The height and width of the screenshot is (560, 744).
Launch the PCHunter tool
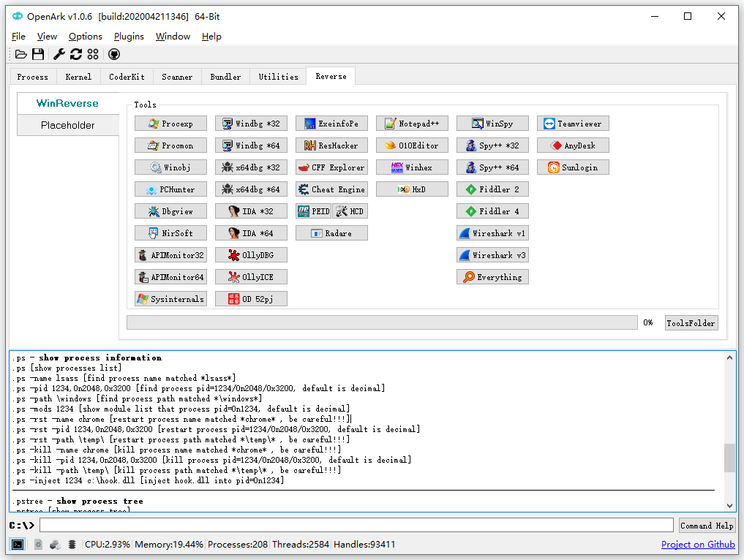[x=170, y=189]
